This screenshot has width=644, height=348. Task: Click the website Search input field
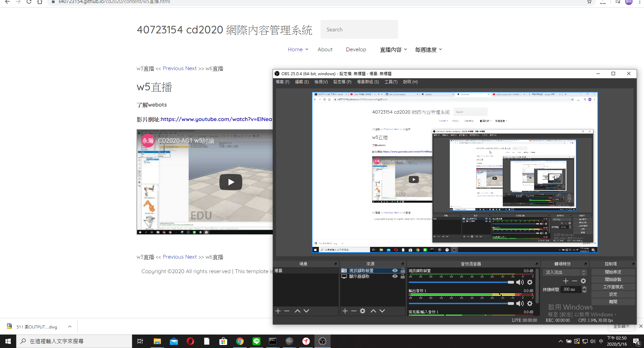click(359, 30)
